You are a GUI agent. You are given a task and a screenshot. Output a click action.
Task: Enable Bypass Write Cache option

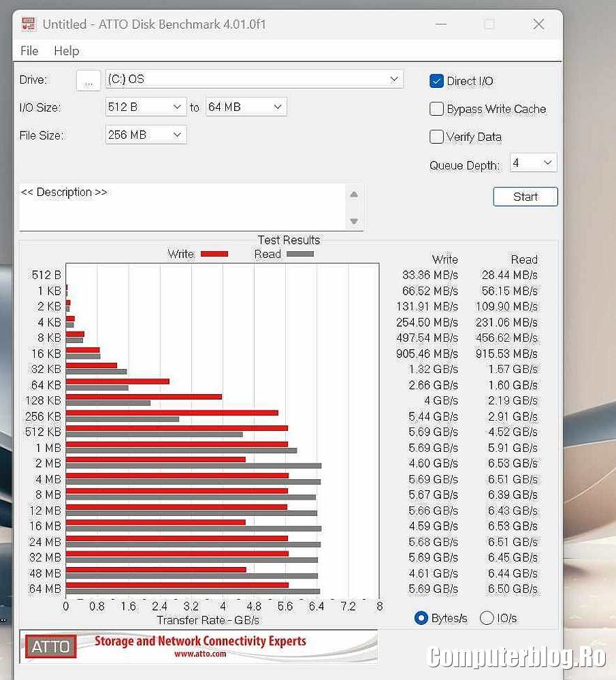coord(437,109)
